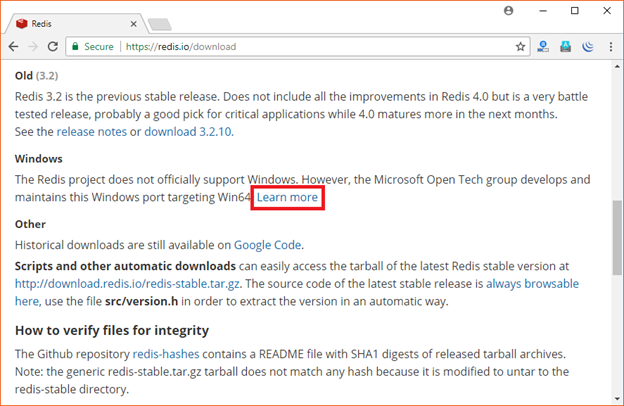The image size is (624, 406).
Task: Click the download 3.2.10 link
Action: [188, 132]
